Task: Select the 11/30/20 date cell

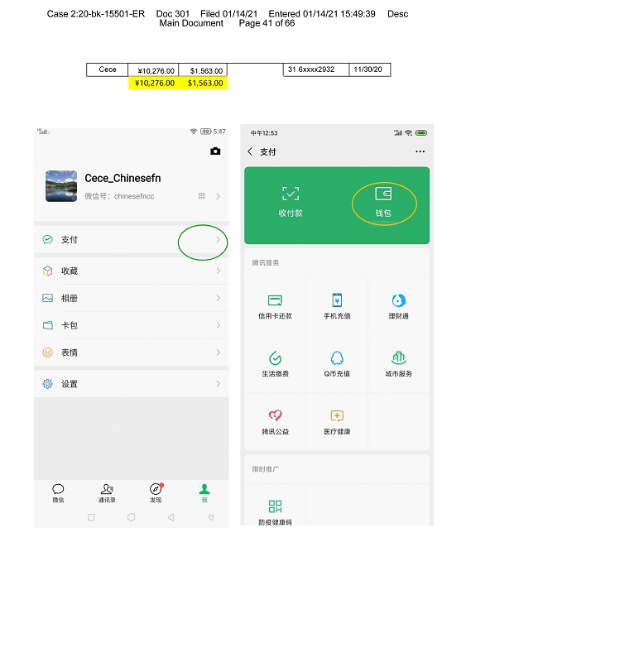Action: point(370,70)
